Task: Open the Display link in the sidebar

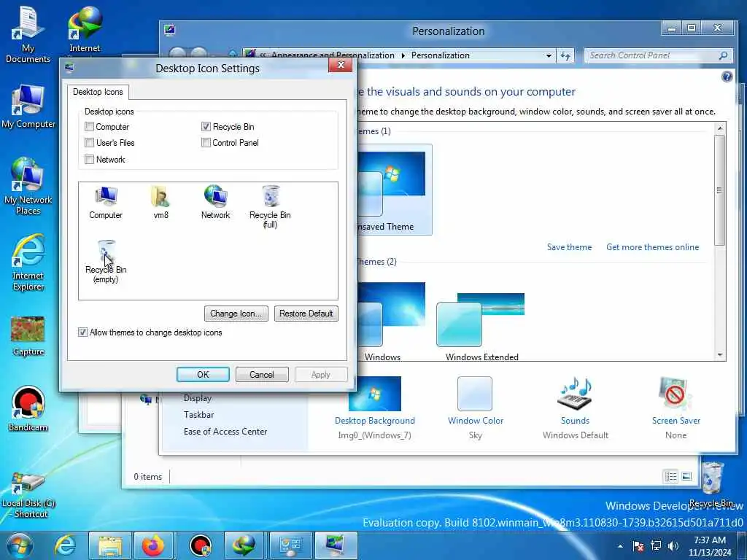Action: 198,398
